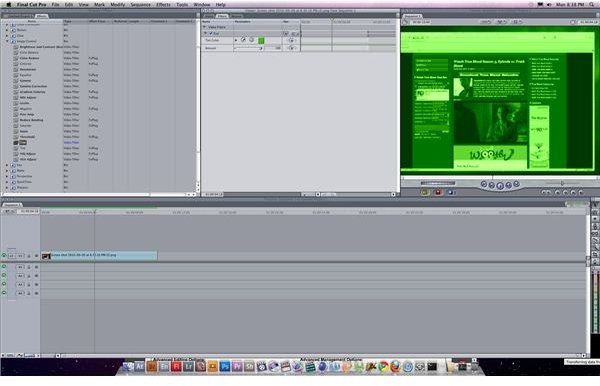Image resolution: width=600 pixels, height=386 pixels.
Task: Click the green Tint Color swatch
Action: point(261,40)
